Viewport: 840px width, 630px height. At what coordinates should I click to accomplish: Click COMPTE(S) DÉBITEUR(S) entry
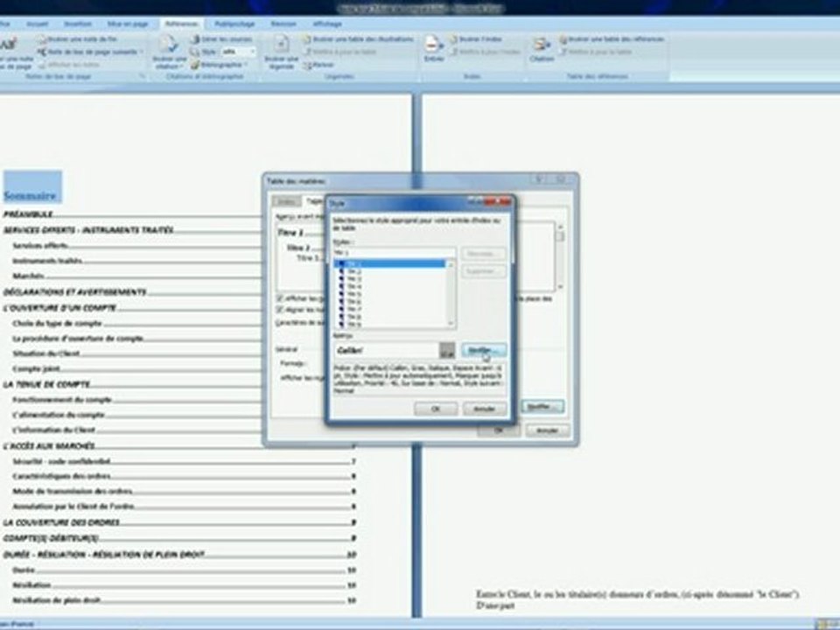pyautogui.click(x=51, y=538)
